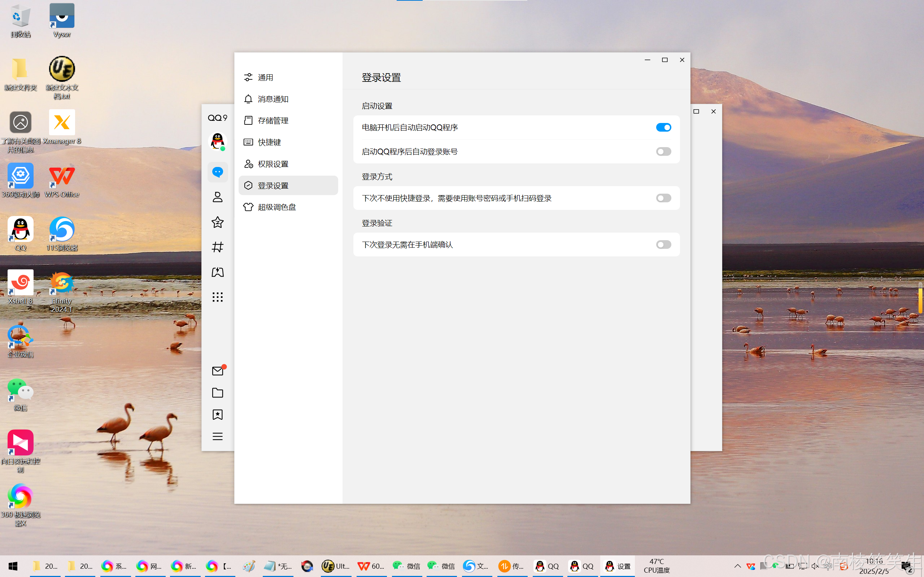Disable auto-start QQ on computer boot toggle
The width and height of the screenshot is (924, 577).
tap(663, 127)
